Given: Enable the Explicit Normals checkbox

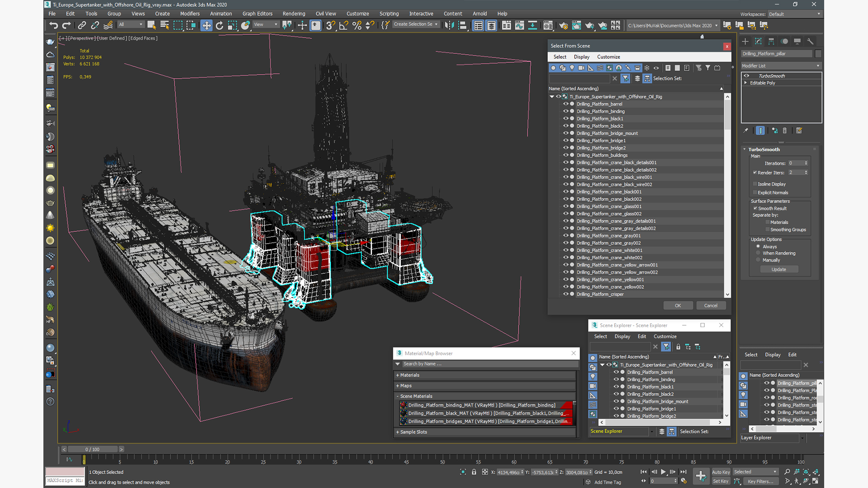Looking at the screenshot, I should 755,192.
